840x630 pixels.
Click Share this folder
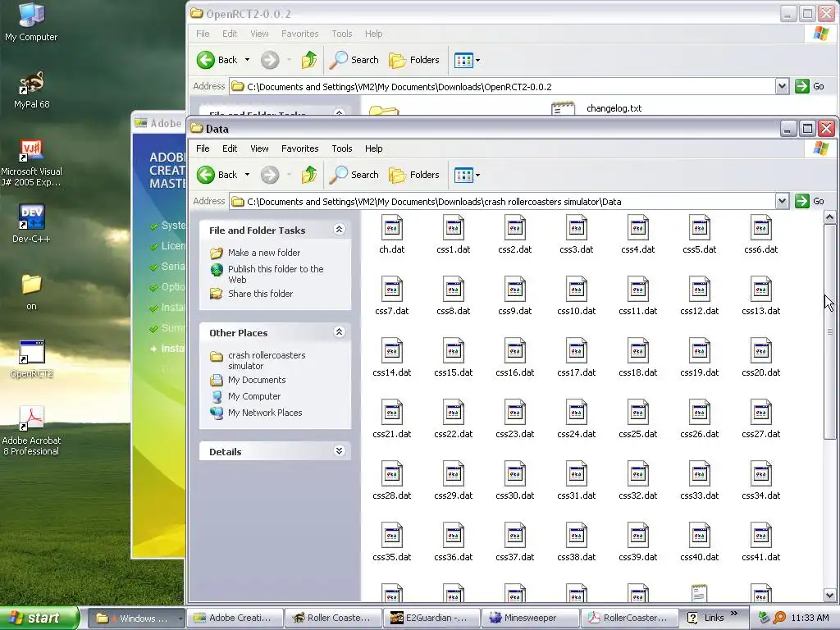click(260, 294)
